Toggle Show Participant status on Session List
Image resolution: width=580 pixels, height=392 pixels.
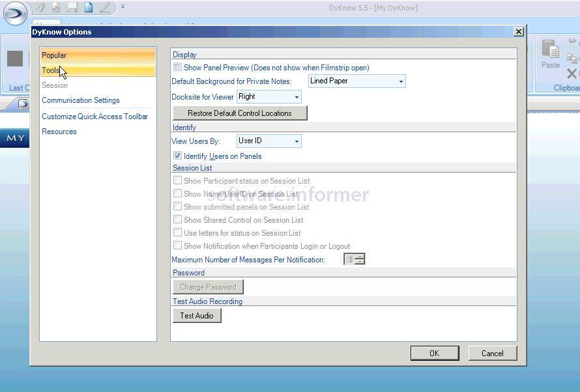(177, 180)
